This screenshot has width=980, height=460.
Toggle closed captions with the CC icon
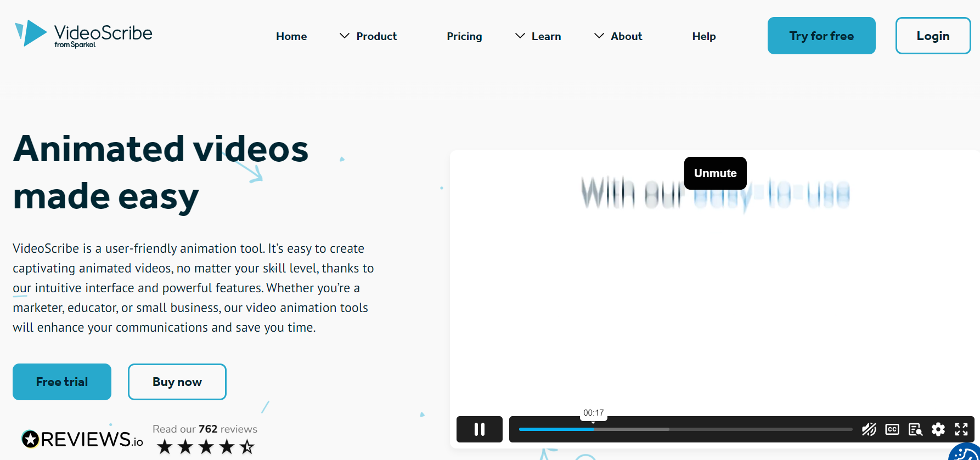point(892,429)
